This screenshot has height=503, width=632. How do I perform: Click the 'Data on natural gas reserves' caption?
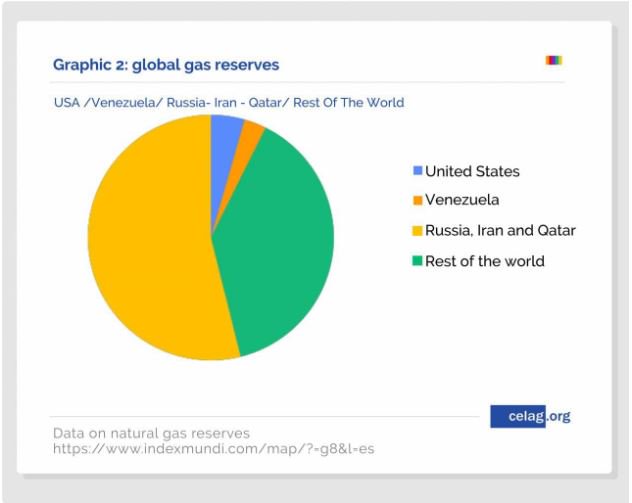click(x=151, y=433)
